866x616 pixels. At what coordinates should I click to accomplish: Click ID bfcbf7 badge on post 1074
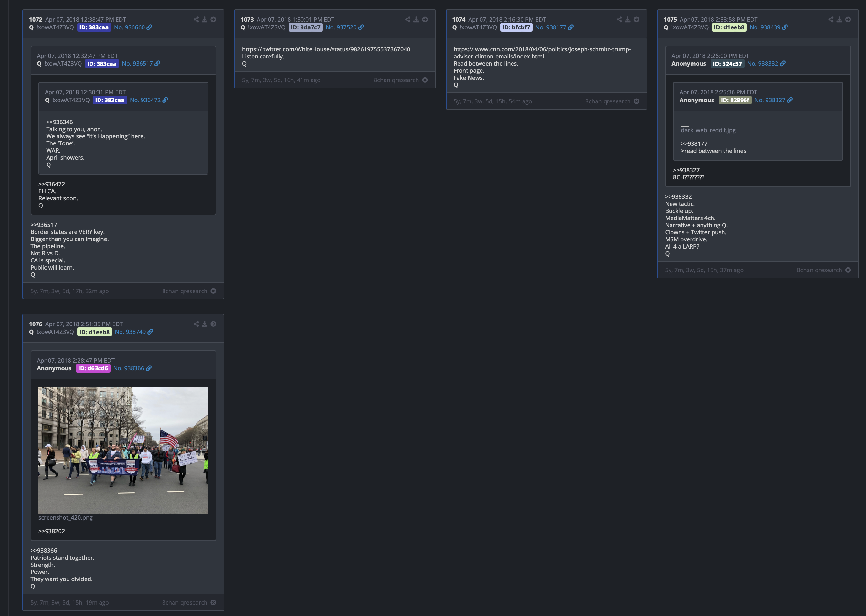coord(516,27)
